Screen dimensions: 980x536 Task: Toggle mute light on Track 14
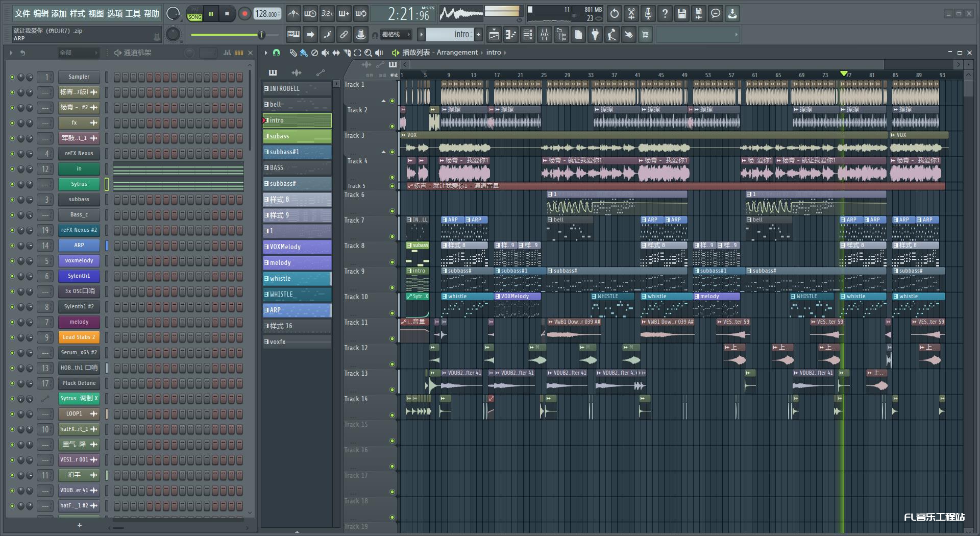click(x=392, y=415)
